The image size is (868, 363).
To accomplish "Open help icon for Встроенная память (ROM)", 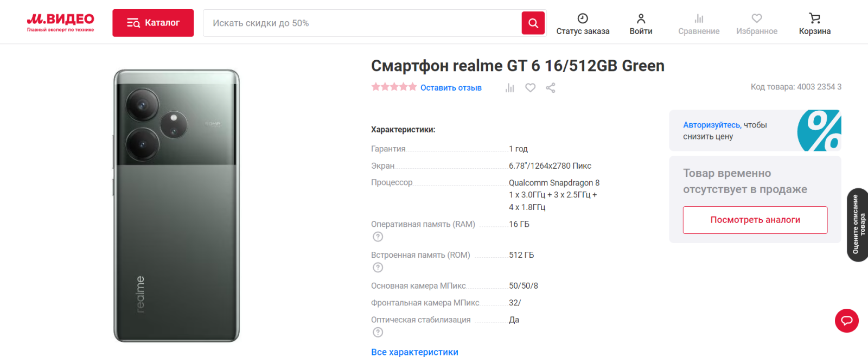I will point(378,268).
